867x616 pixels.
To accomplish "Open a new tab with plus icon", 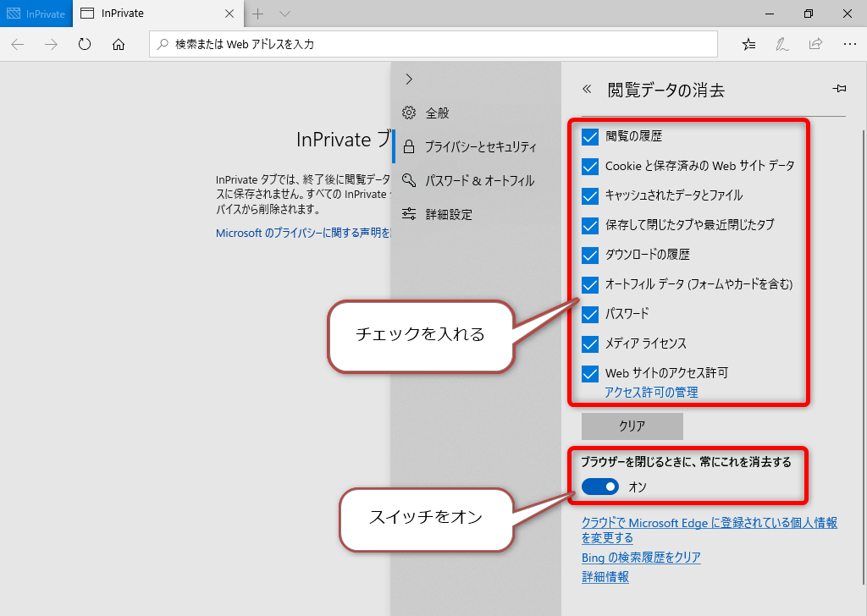I will 257,14.
